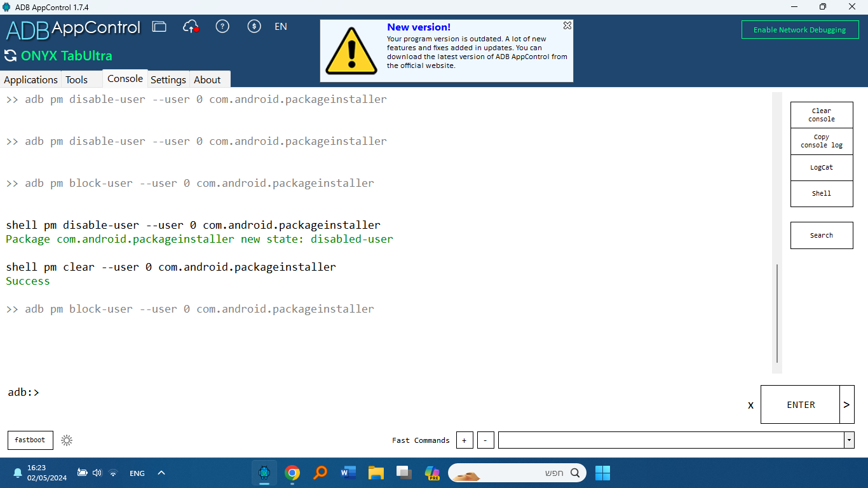Open File Explorer from taskbar

click(376, 473)
